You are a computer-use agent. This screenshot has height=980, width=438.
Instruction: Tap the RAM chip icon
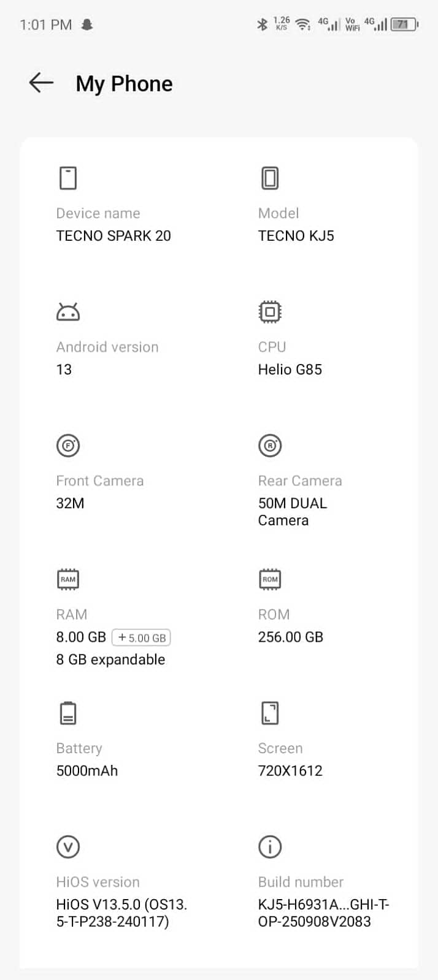pos(68,579)
